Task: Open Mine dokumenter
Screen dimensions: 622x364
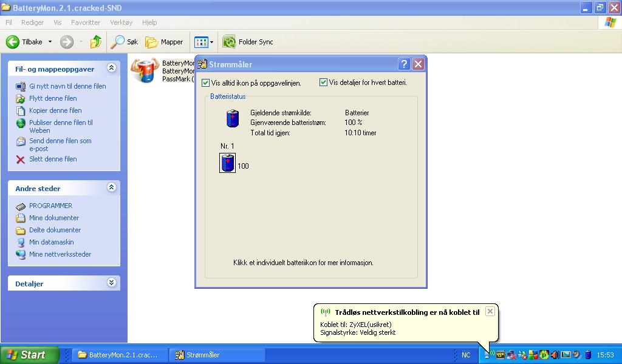Action: [54, 218]
